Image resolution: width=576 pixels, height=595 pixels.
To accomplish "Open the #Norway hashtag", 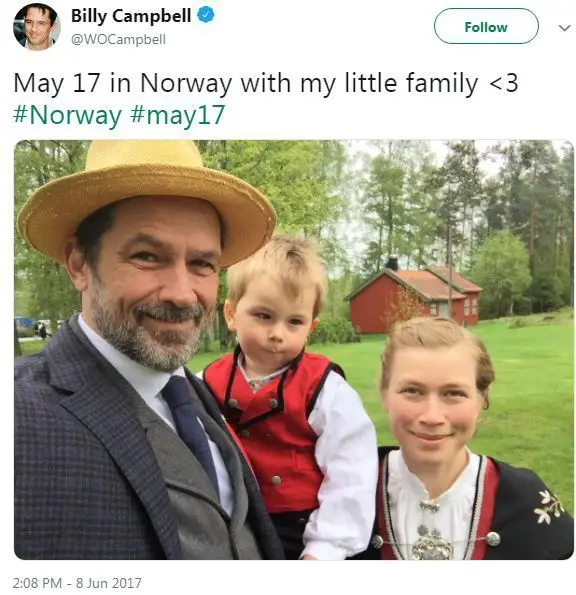I will [x=68, y=115].
